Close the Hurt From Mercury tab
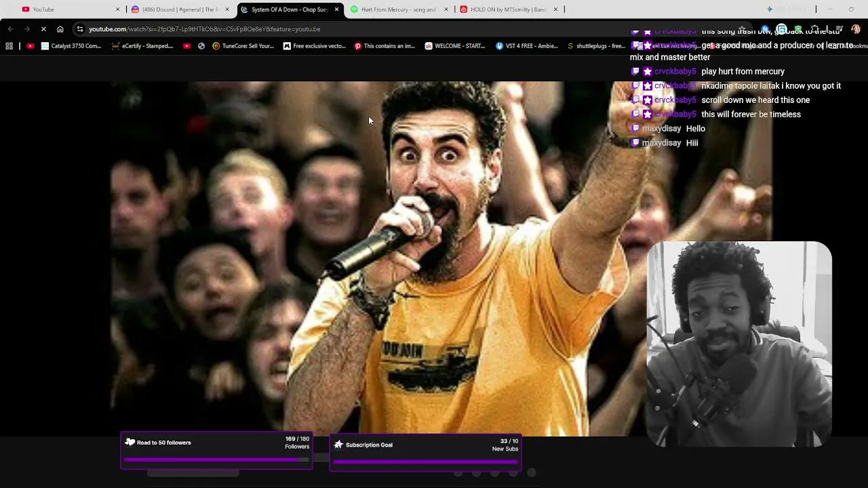 coord(446,9)
